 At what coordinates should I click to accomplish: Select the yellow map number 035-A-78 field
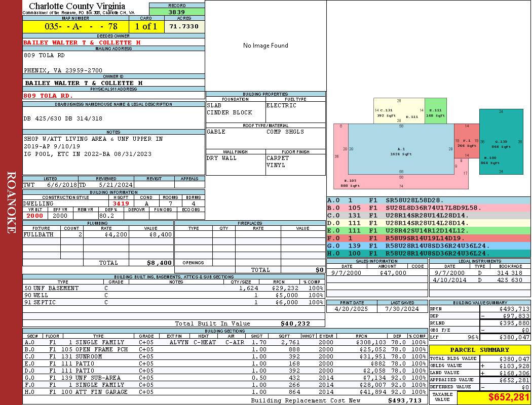coord(75,26)
